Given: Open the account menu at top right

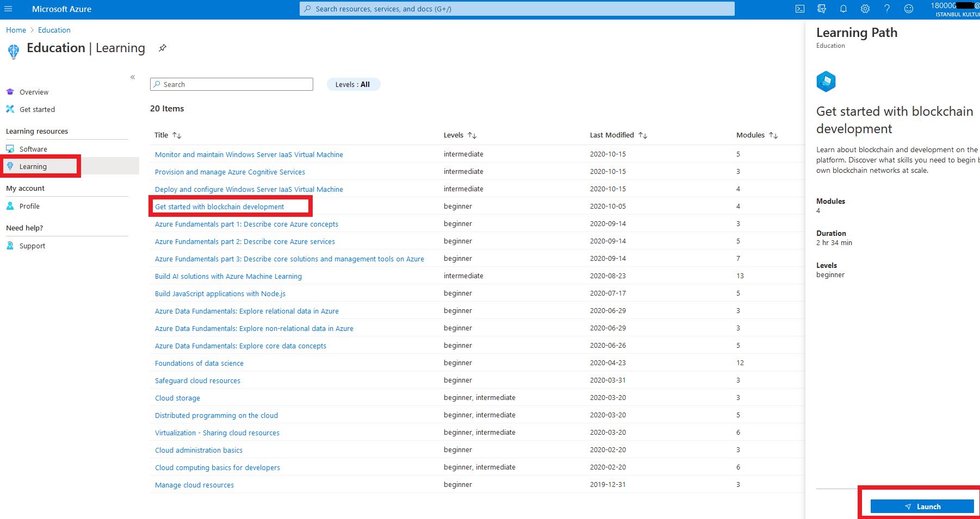Looking at the screenshot, I should click(x=955, y=9).
